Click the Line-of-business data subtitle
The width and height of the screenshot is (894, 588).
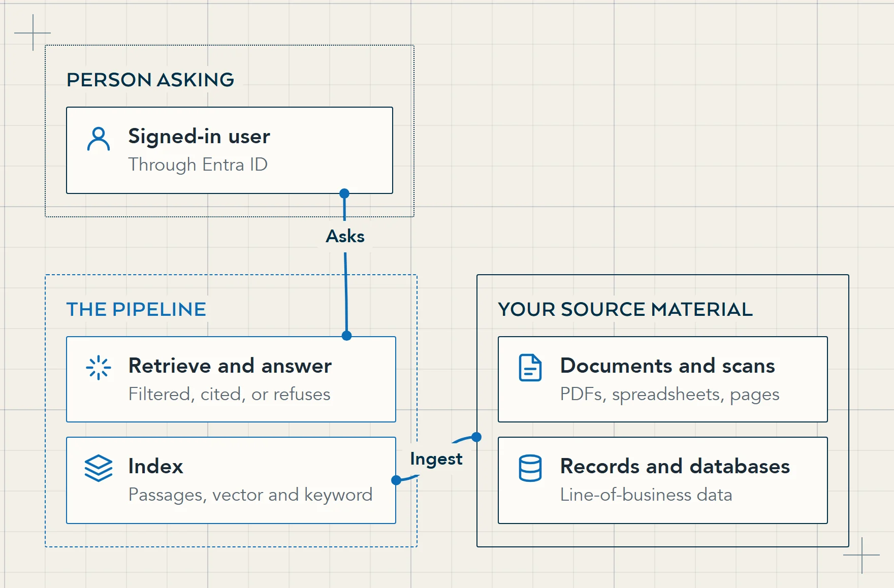[646, 495]
